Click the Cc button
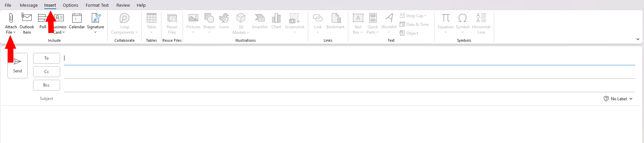The width and height of the screenshot is (644, 143). pyautogui.click(x=47, y=72)
